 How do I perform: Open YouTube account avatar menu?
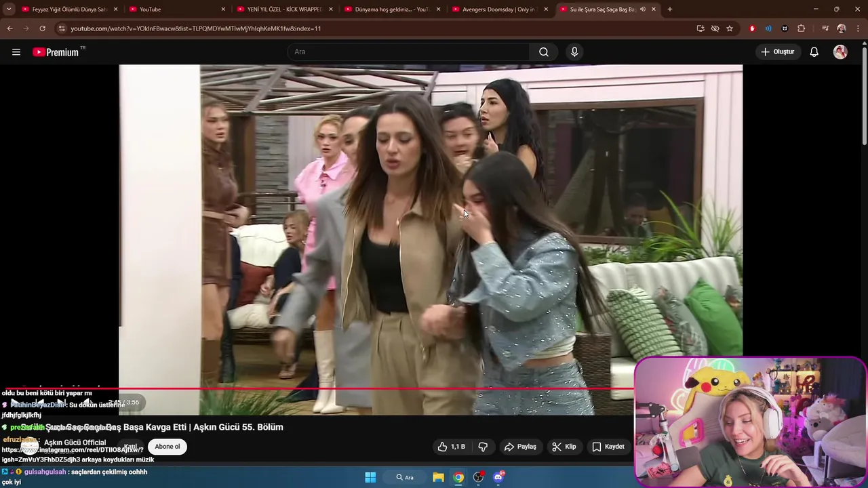pyautogui.click(x=840, y=52)
